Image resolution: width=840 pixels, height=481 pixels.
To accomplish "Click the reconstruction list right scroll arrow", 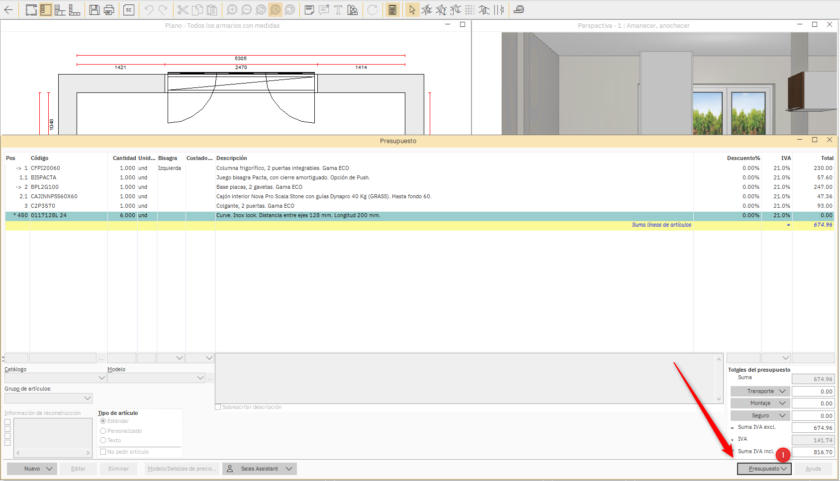I will 88,453.
